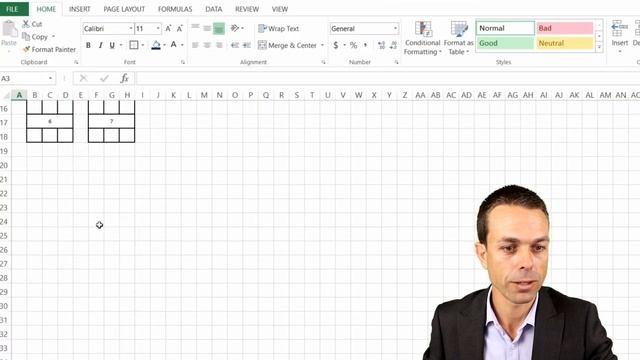This screenshot has height=360, width=640.
Task: Set middle vertical alignment
Action: click(207, 28)
